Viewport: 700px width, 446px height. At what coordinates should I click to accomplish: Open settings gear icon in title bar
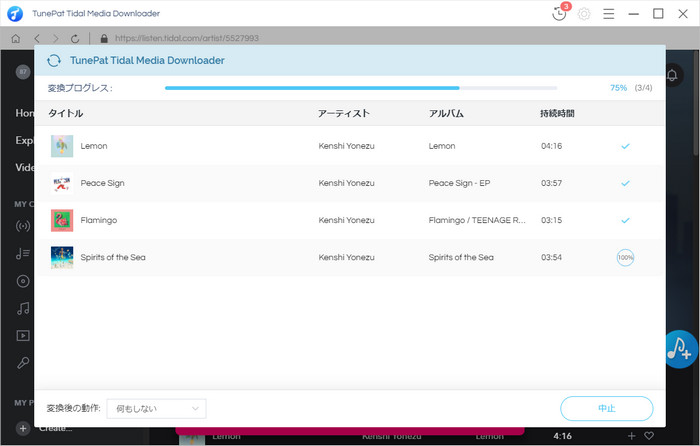[584, 14]
